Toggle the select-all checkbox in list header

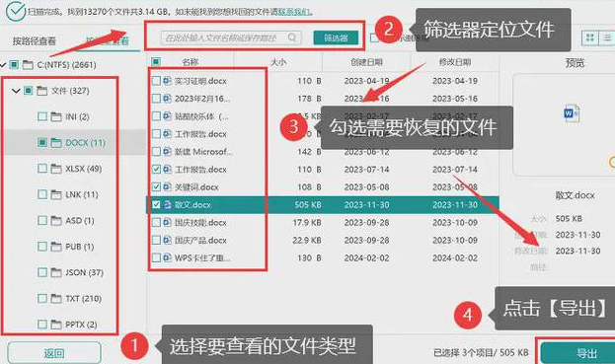156,62
